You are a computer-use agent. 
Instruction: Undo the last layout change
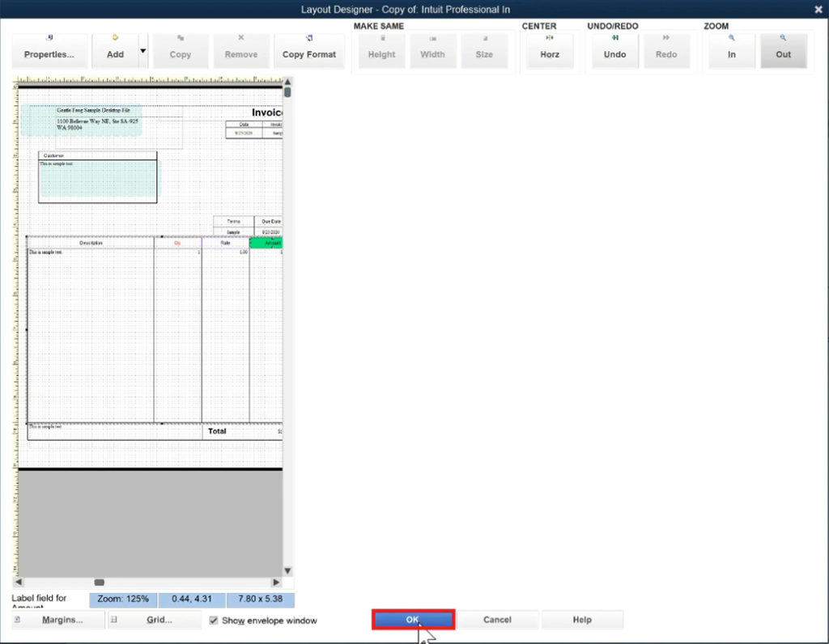[614, 51]
